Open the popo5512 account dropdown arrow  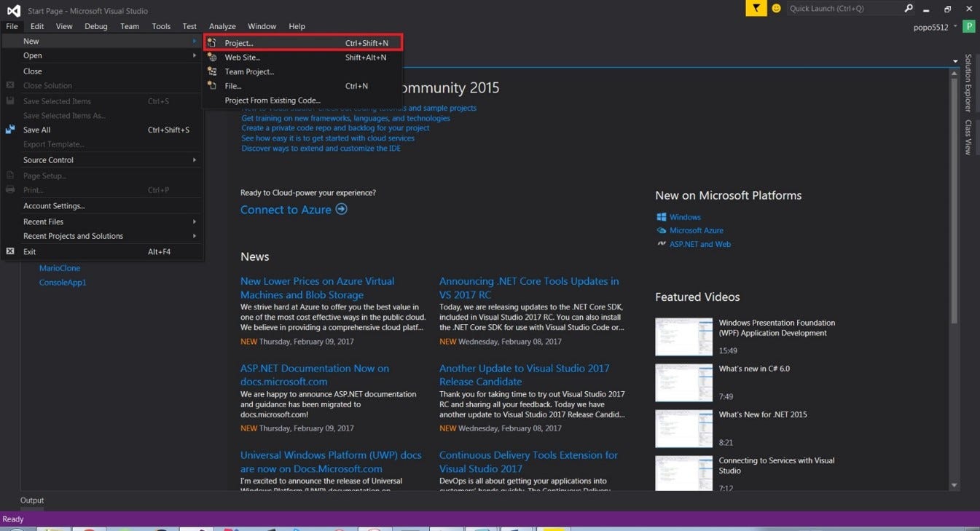tap(955, 27)
